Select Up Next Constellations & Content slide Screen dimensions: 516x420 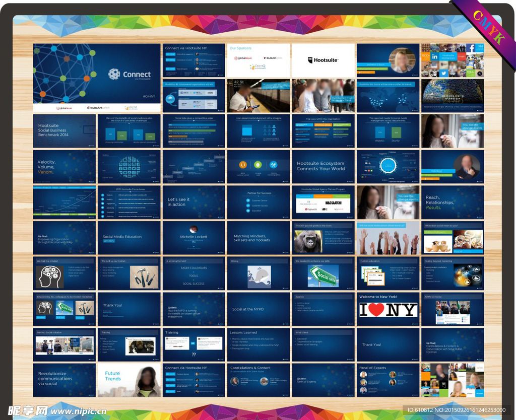(453, 344)
